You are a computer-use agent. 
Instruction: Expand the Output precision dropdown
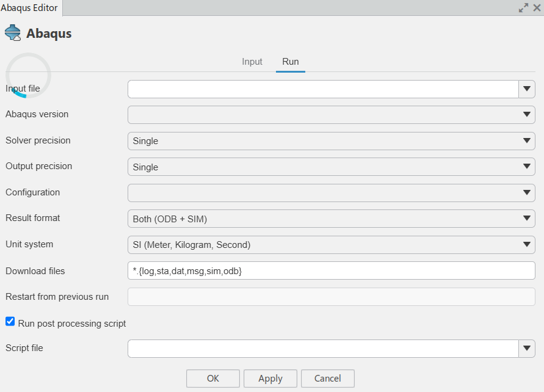point(331,167)
